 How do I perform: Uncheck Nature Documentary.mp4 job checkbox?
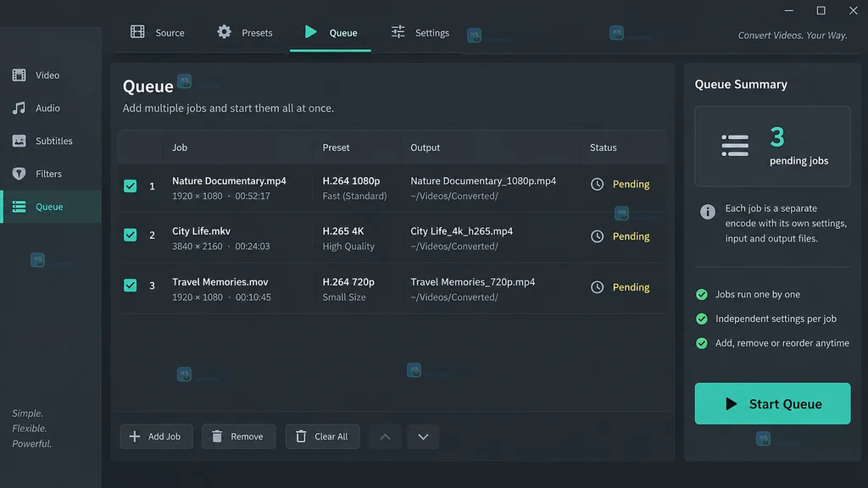click(x=130, y=186)
